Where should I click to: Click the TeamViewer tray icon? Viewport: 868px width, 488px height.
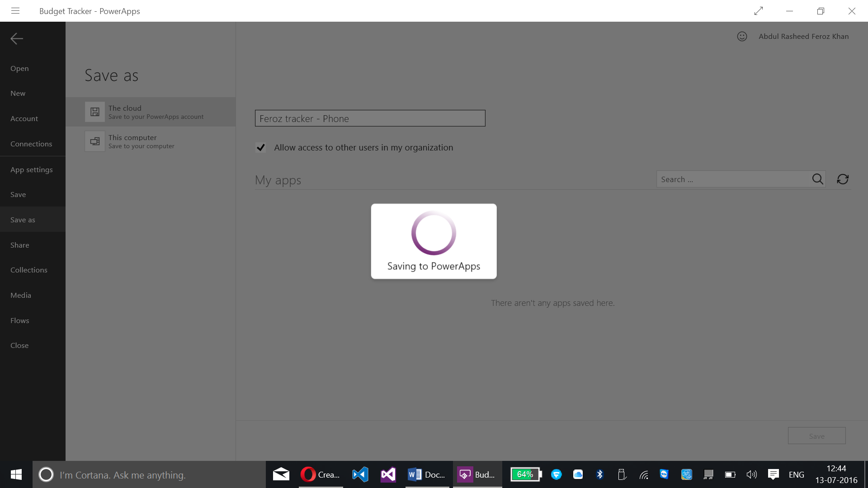tap(664, 474)
